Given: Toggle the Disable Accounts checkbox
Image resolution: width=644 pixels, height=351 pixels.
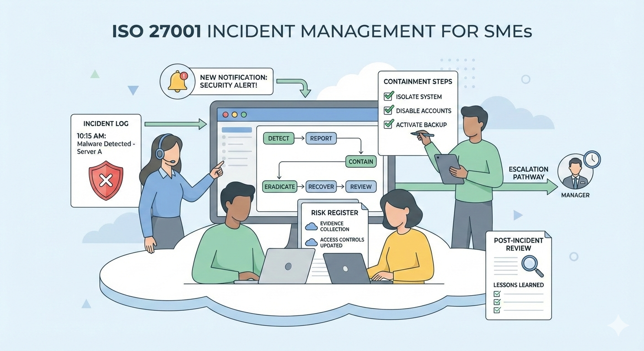Looking at the screenshot, I should (388, 110).
